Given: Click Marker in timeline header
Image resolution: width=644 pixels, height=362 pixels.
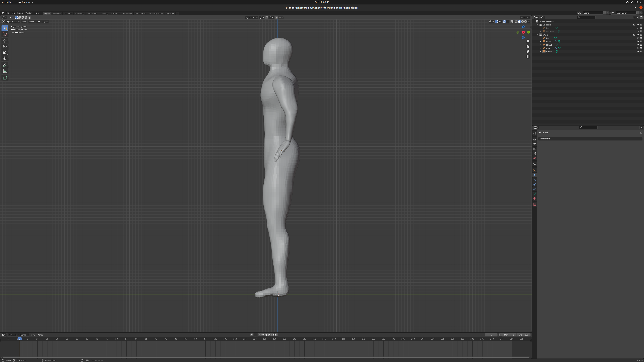Looking at the screenshot, I should (x=40, y=335).
